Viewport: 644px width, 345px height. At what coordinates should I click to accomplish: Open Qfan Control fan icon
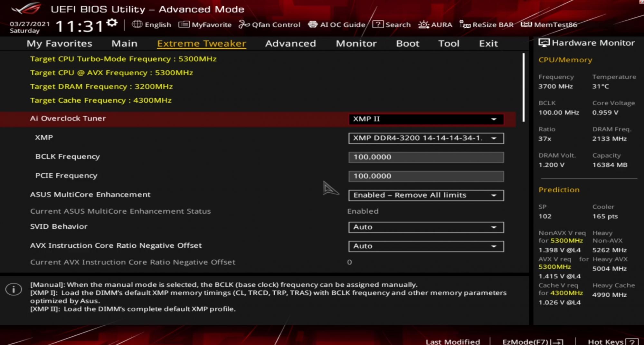coord(244,24)
